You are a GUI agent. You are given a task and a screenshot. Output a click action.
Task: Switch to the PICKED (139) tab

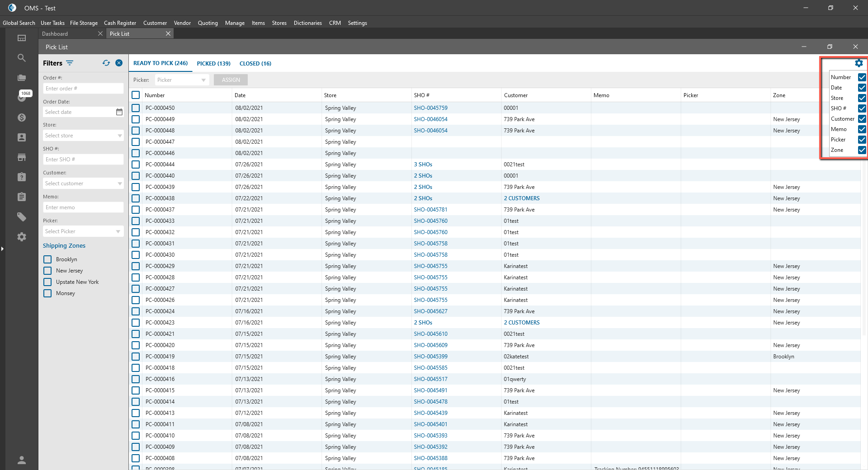click(x=213, y=64)
